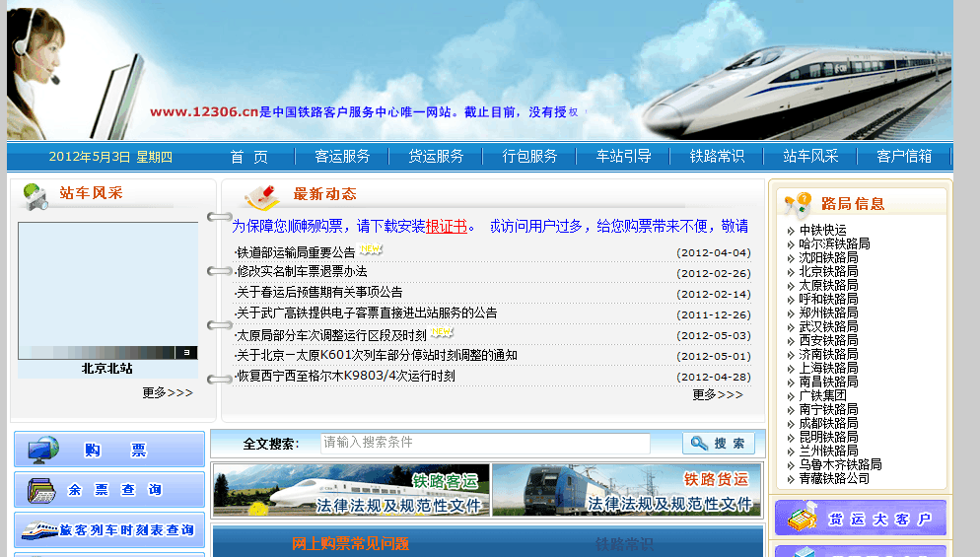Open the 青藏铁路公司 link
980x557 pixels.
click(834, 478)
